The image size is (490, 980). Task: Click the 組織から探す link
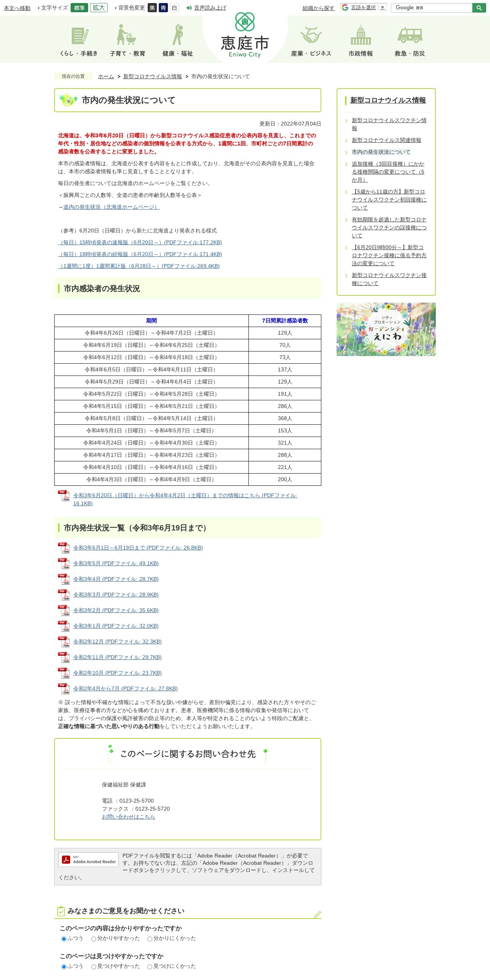coord(319,8)
